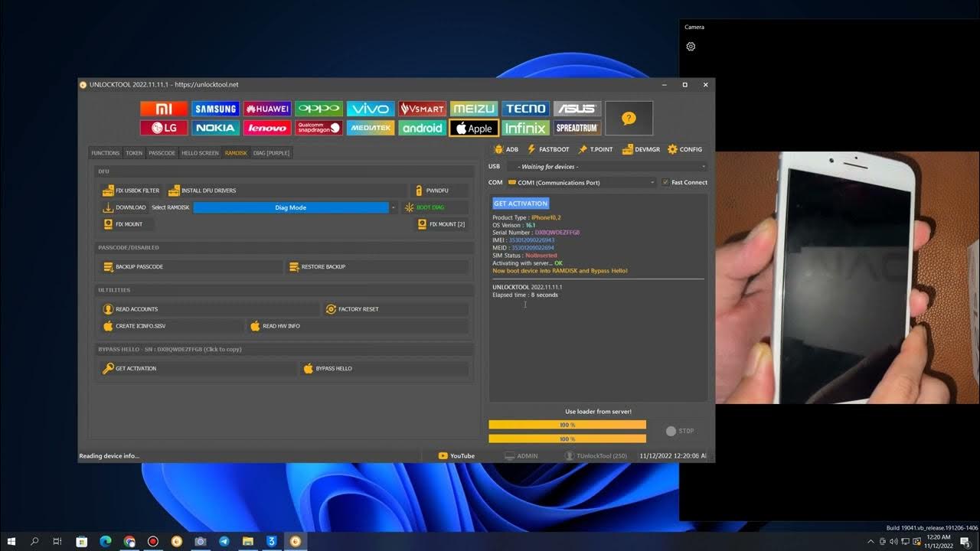Open Camera window settings gear
The height and width of the screenshot is (551, 980).
[x=691, y=47]
